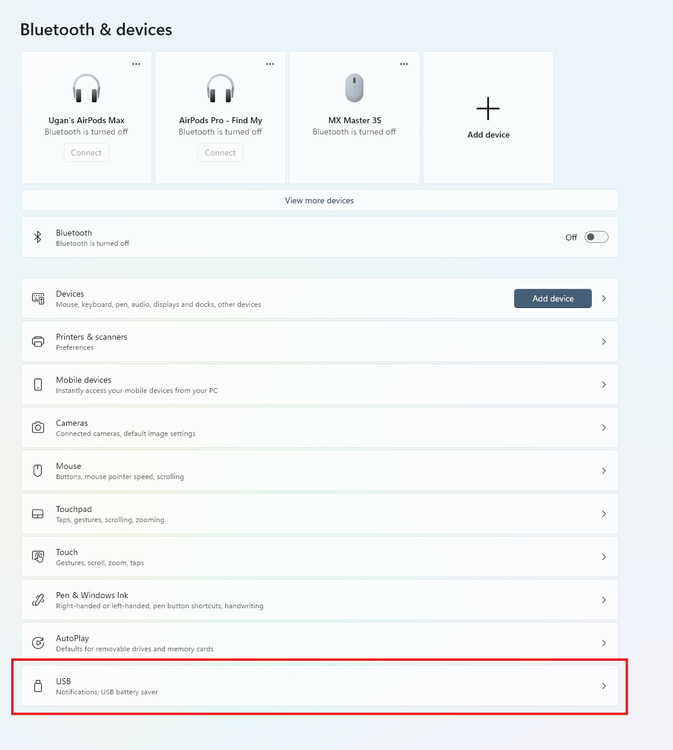The image size is (673, 750).
Task: Open the USB settings chevron
Action: [x=604, y=686]
